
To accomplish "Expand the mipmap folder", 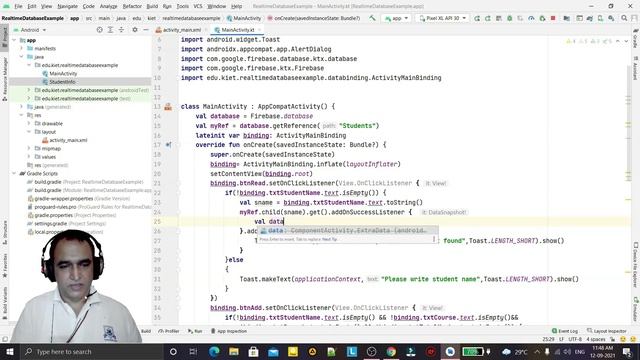I will pyautogui.click(x=29, y=148).
